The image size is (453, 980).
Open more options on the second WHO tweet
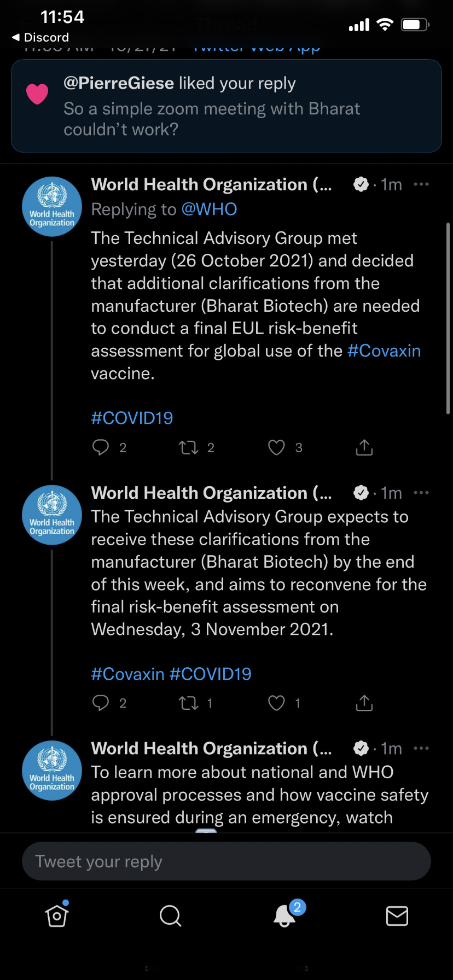[421, 493]
